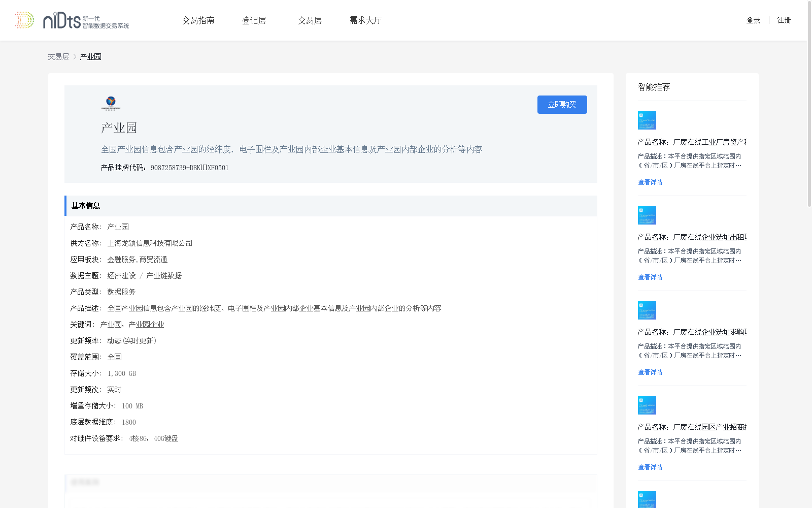812x508 pixels.
Task: Open the 需求大厅 menu item
Action: (365, 20)
